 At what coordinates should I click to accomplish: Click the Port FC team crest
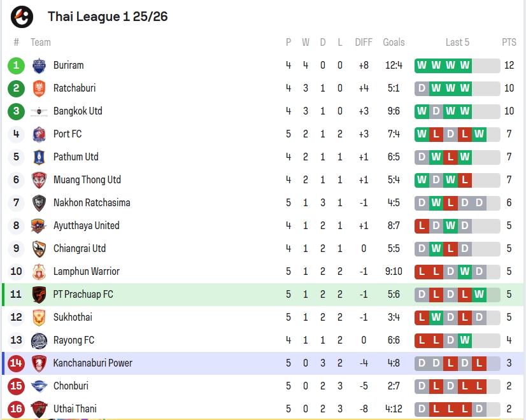pos(39,134)
